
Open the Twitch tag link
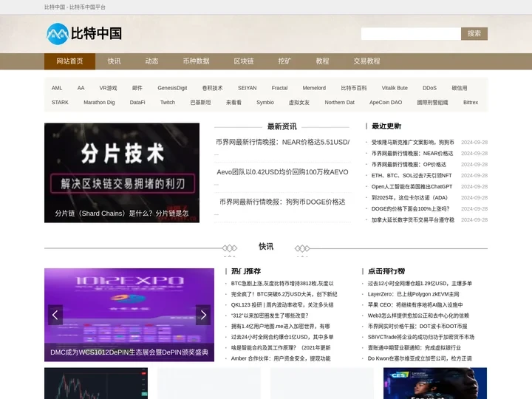168,102
